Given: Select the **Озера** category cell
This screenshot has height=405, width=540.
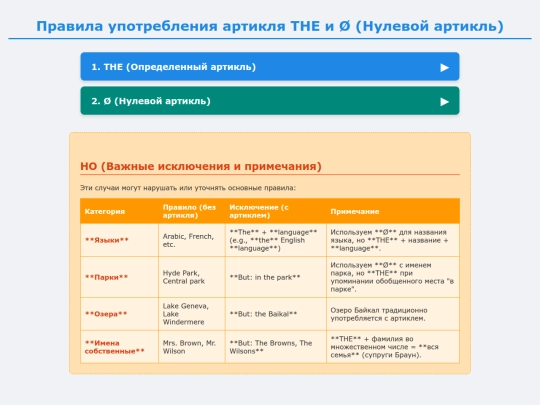Looking at the screenshot, I should click(119, 314).
